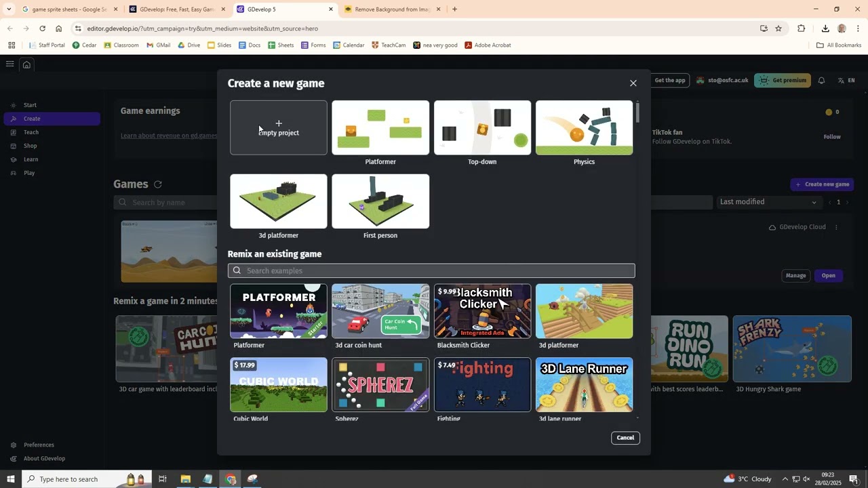Viewport: 868px width, 488px height.
Task: Click the Cancel button
Action: [x=625, y=438]
